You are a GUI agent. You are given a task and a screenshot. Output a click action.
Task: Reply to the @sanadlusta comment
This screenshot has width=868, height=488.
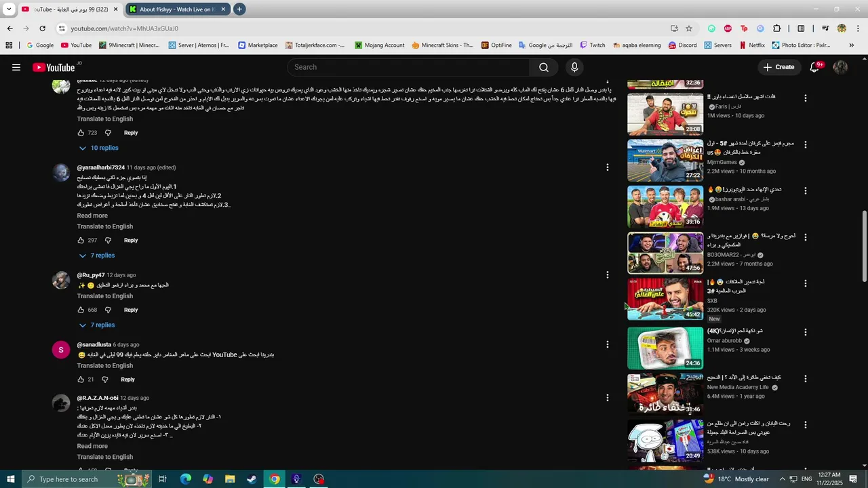pyautogui.click(x=127, y=380)
